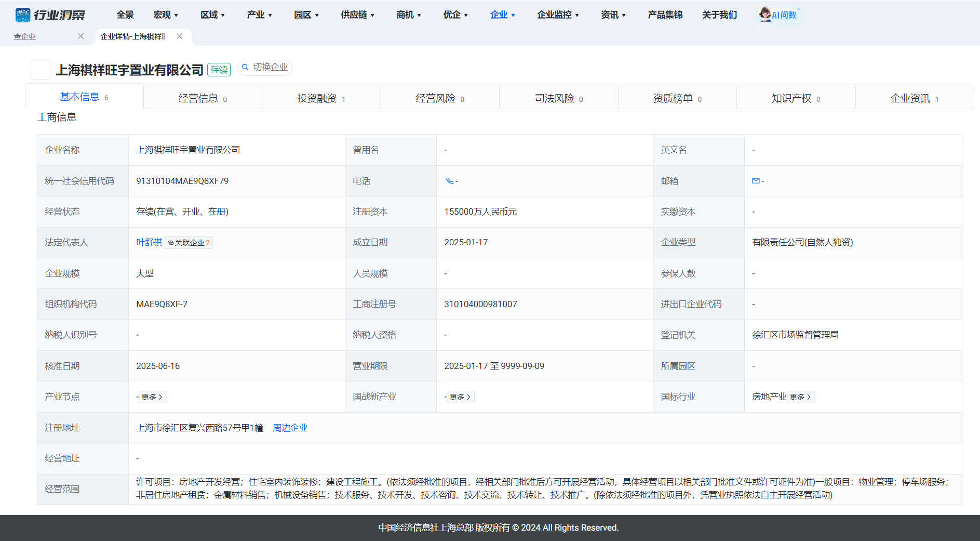Open the 企业监控 dropdown menu
The width and height of the screenshot is (980, 541).
(x=558, y=15)
